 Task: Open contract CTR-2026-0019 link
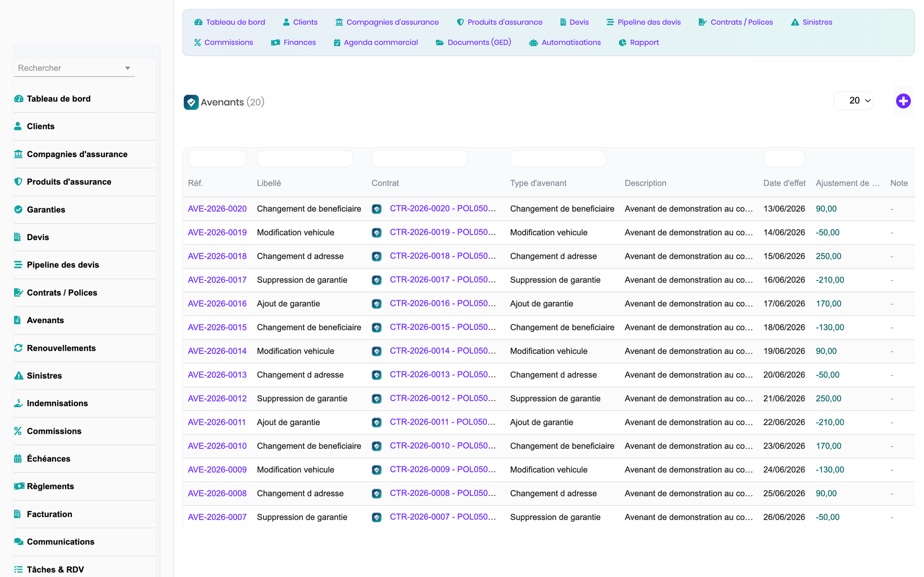(443, 233)
